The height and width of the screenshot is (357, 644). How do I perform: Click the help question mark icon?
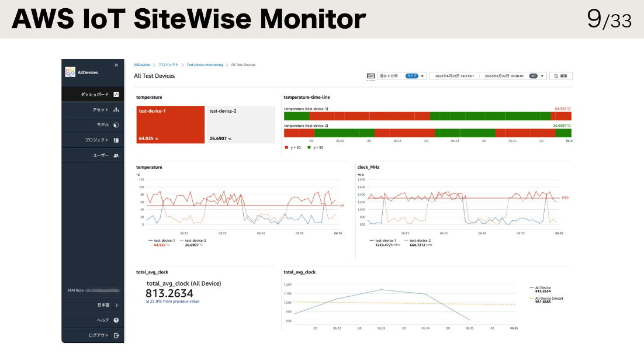click(116, 320)
